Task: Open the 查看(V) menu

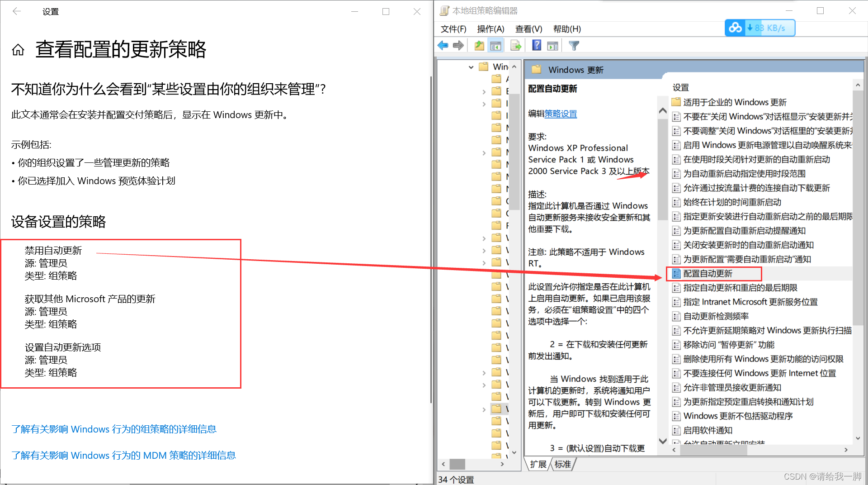Action: click(528, 29)
